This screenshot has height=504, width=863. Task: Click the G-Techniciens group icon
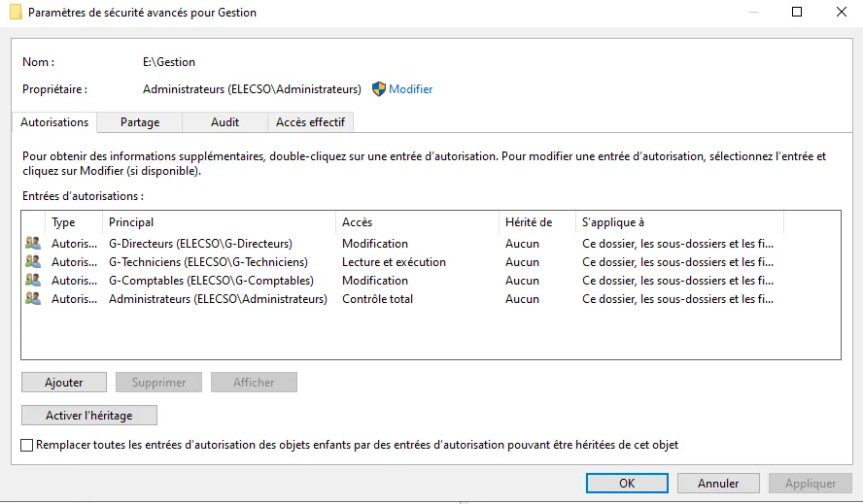tap(33, 262)
